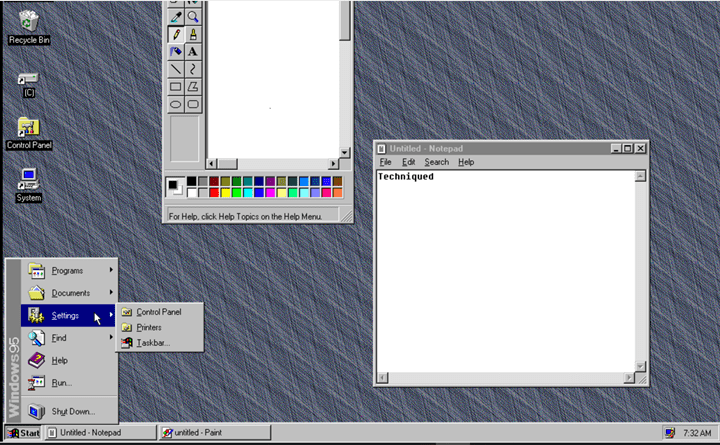Select the Line tool in Paint
This screenshot has height=445, width=720.
[x=176, y=69]
